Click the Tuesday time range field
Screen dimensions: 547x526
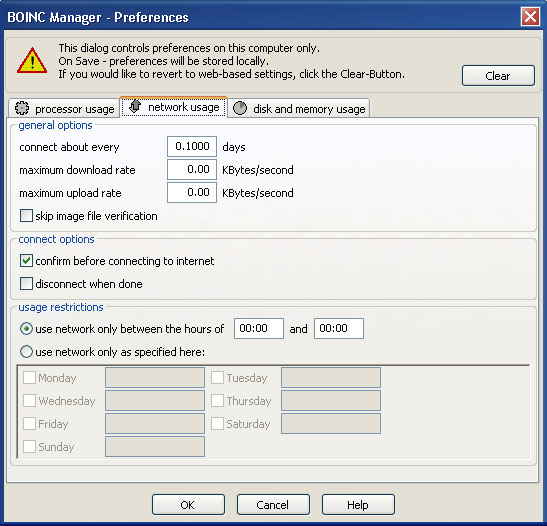(331, 377)
